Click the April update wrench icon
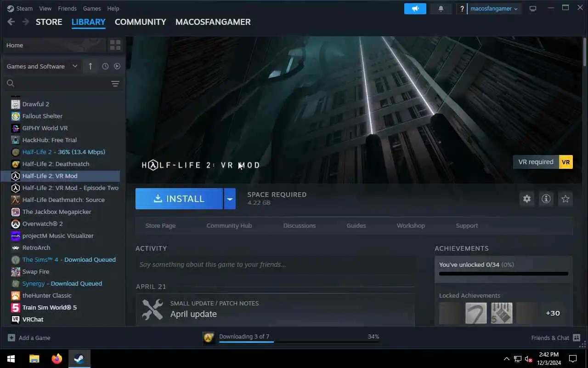The width and height of the screenshot is (588, 368). (153, 309)
